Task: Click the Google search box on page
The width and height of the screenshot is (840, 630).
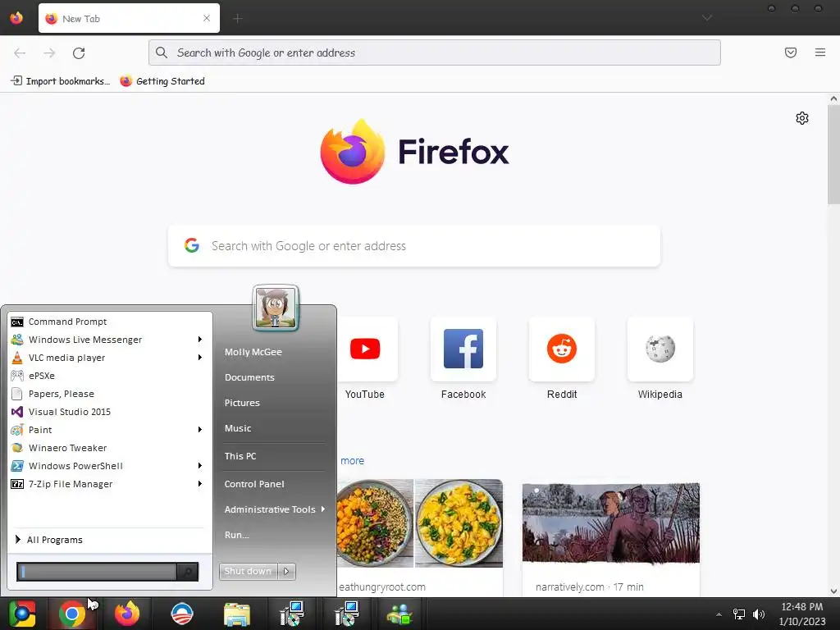Action: [x=414, y=246]
